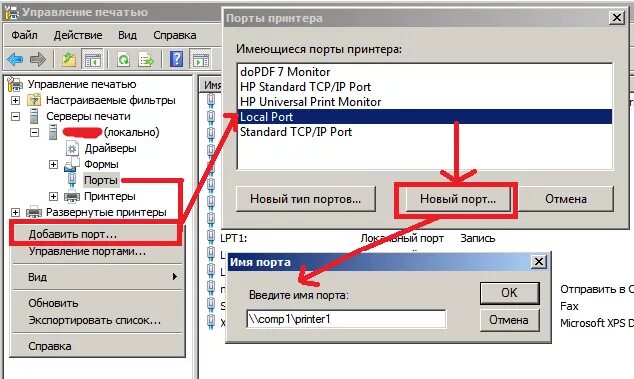Open the Справка menu in the menu bar
Image resolution: width=634 pixels, height=379 pixels.
point(175,35)
